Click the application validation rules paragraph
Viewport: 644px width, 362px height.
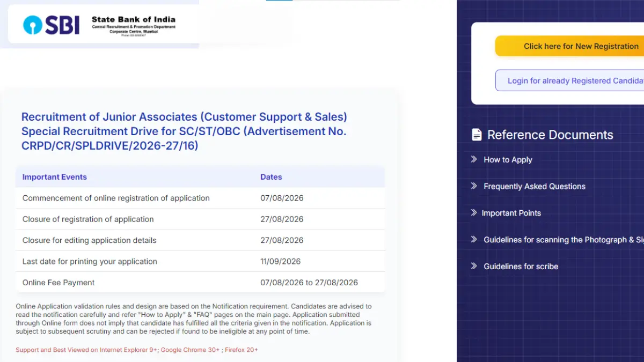(193, 319)
